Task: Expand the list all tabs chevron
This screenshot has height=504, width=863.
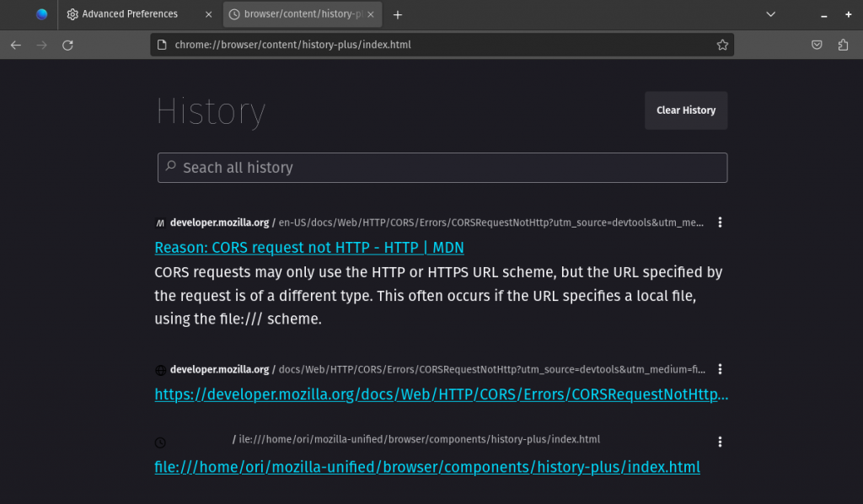Action: pyautogui.click(x=770, y=14)
